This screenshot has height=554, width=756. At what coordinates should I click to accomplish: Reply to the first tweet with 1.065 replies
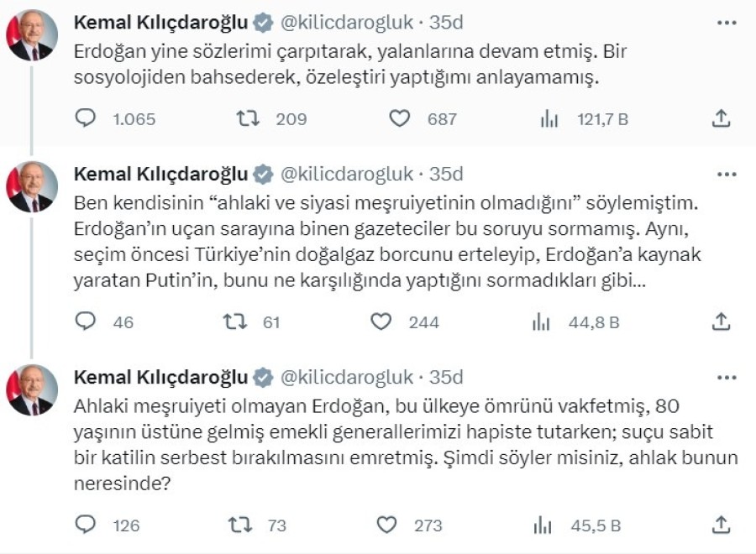pyautogui.click(x=87, y=119)
